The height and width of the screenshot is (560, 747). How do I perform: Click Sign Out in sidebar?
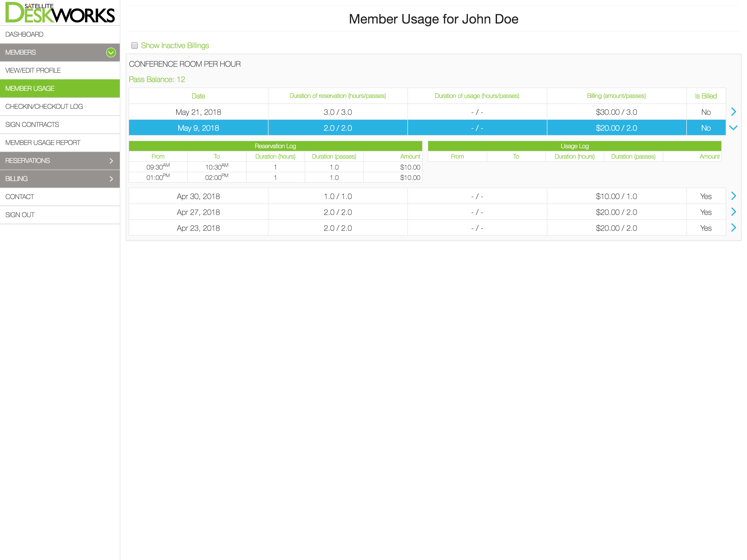(60, 215)
